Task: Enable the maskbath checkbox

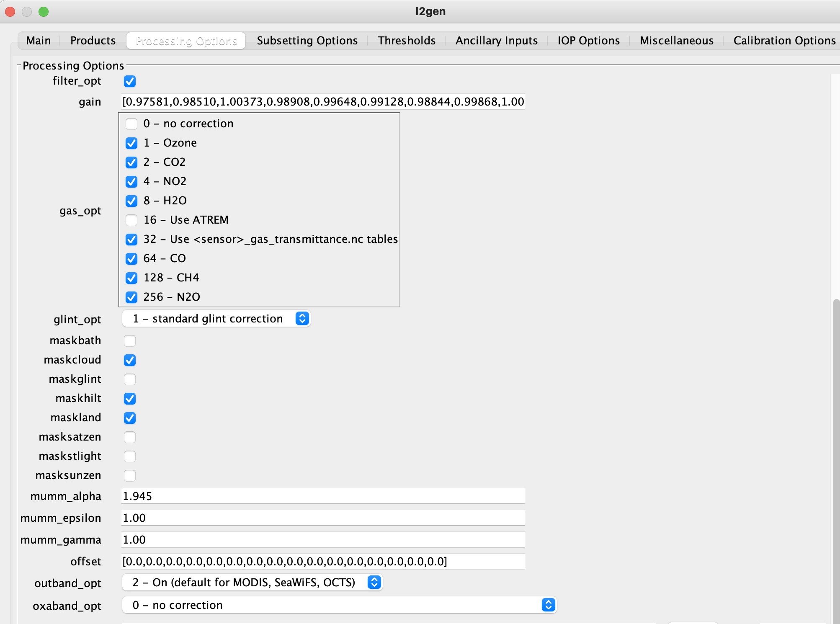Action: point(129,341)
